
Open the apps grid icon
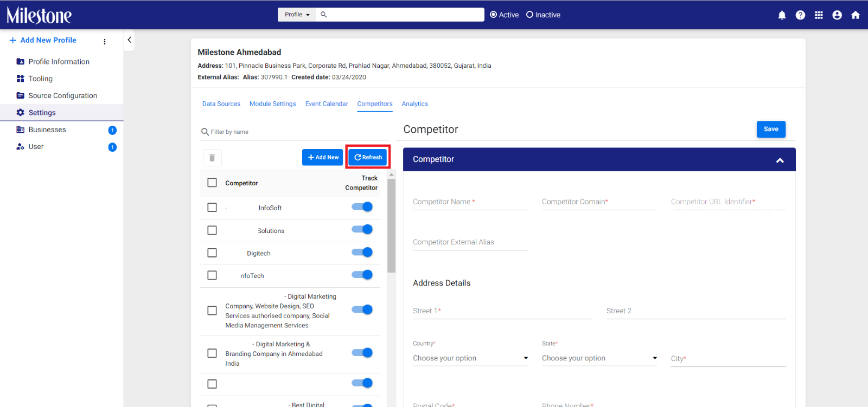(819, 15)
